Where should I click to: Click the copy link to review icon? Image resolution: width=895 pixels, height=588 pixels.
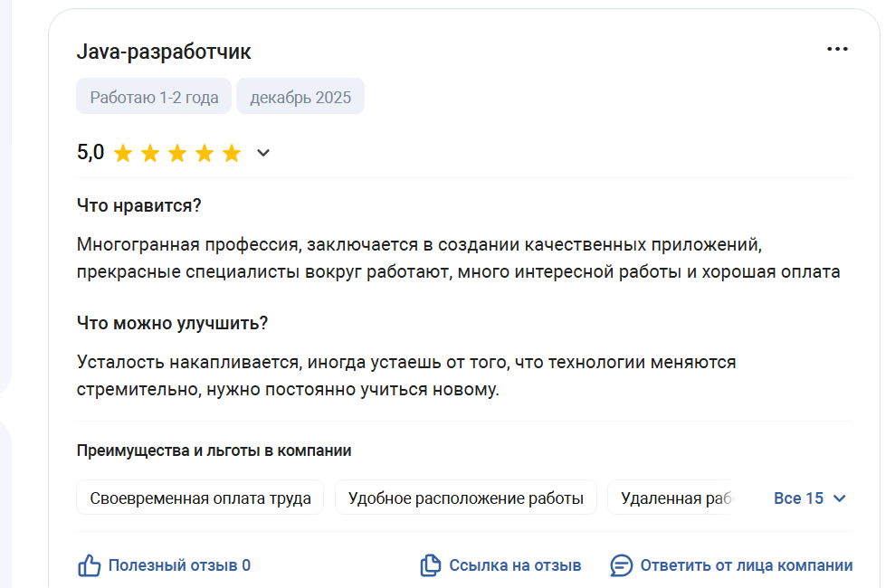(431, 565)
